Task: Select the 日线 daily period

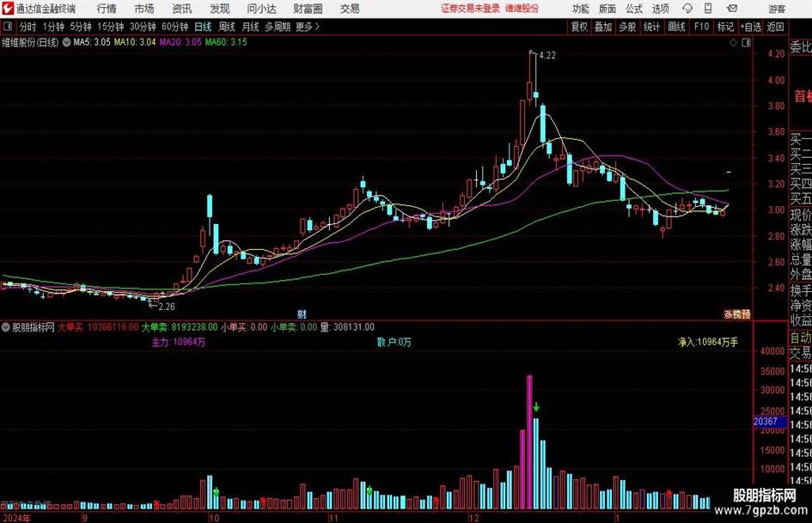Action: [203, 27]
